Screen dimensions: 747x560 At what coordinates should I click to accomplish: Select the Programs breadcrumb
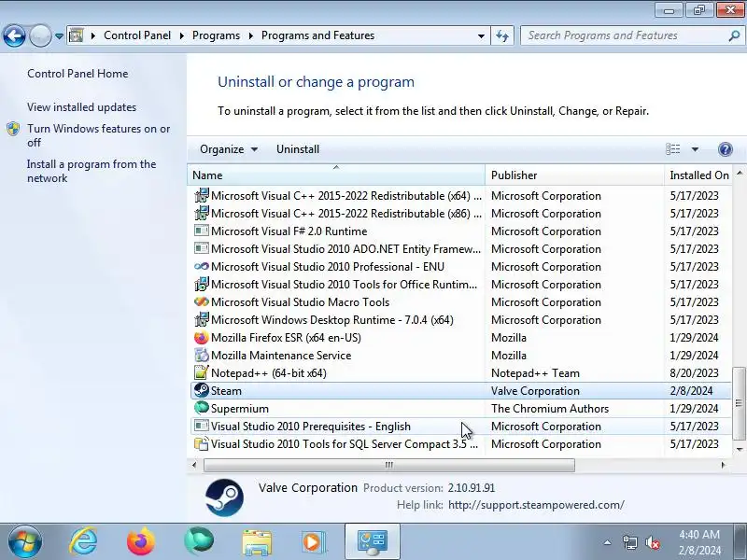216,35
